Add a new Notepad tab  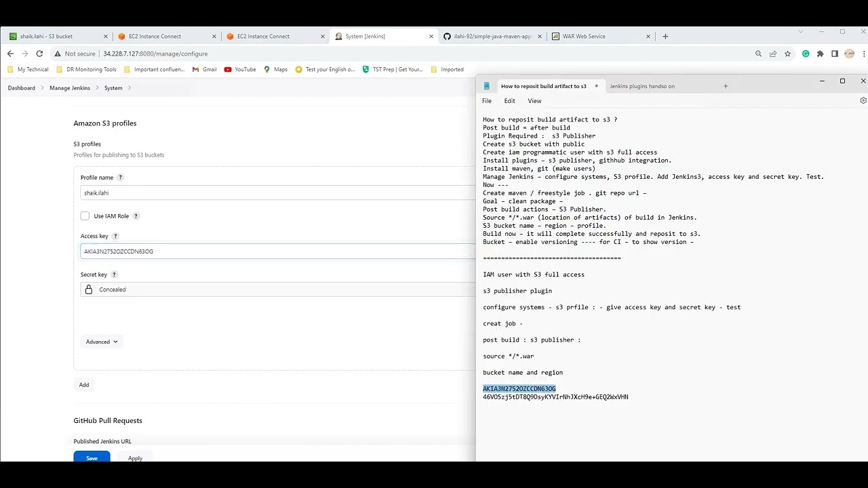[x=726, y=86]
